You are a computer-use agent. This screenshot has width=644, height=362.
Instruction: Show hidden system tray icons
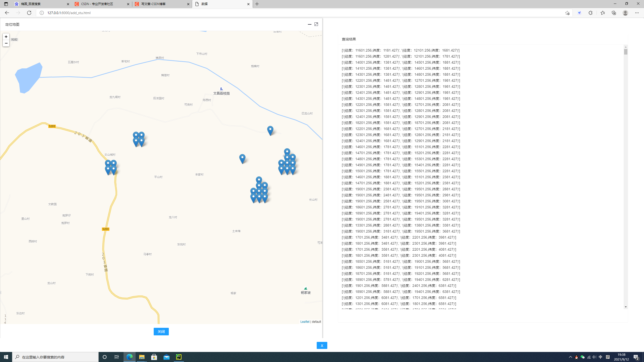click(x=570, y=357)
